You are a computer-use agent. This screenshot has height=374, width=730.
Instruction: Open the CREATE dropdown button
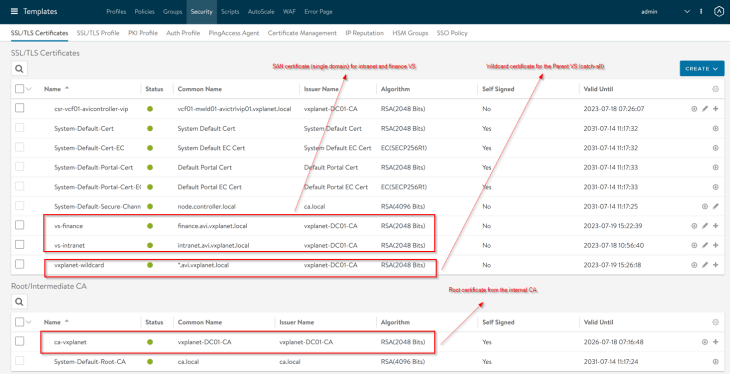click(x=702, y=68)
